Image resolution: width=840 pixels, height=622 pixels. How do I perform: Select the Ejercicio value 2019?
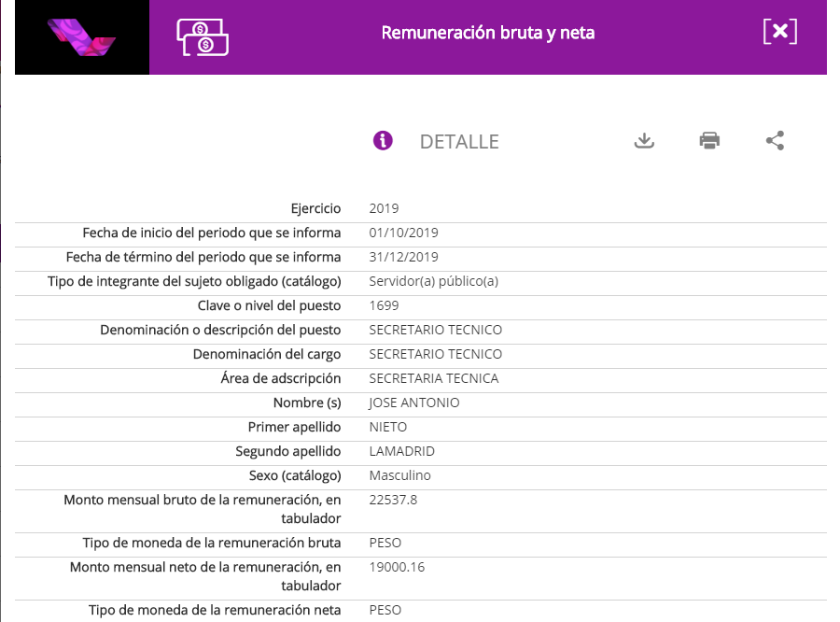(x=384, y=208)
